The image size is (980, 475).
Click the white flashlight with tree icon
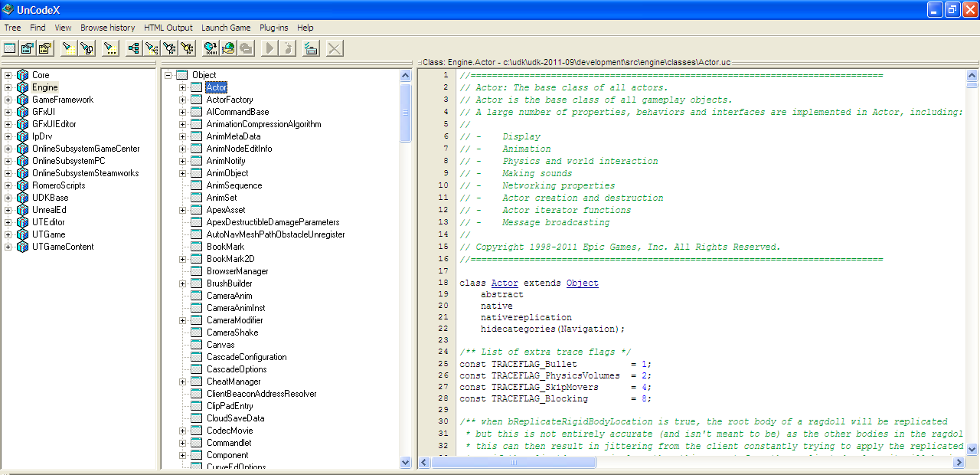click(x=169, y=48)
